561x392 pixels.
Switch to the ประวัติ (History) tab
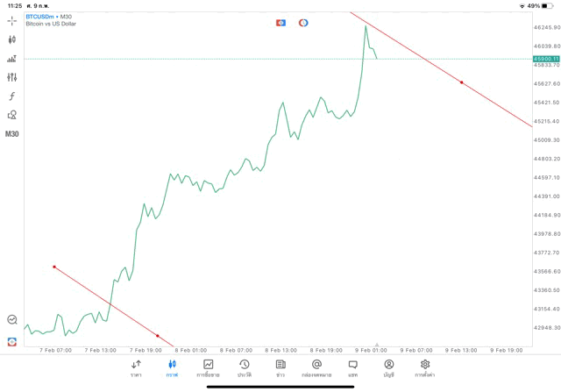245,367
